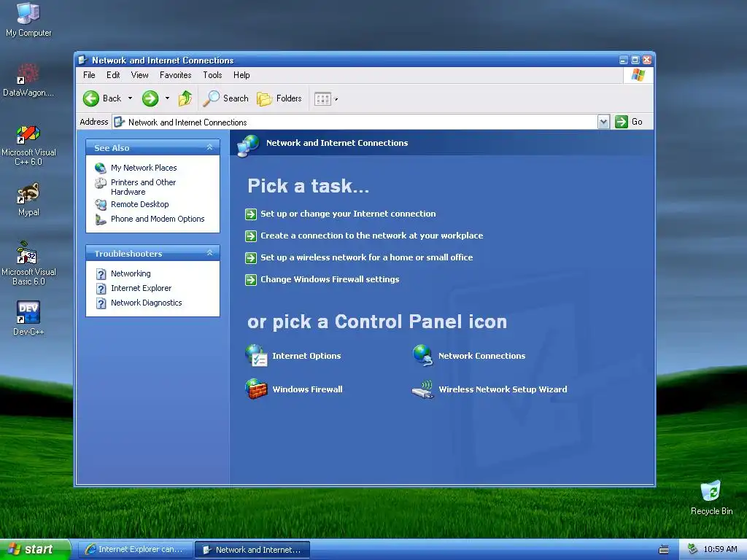This screenshot has height=560, width=747.
Task: Toggle the Folders pane
Action: 279,98
